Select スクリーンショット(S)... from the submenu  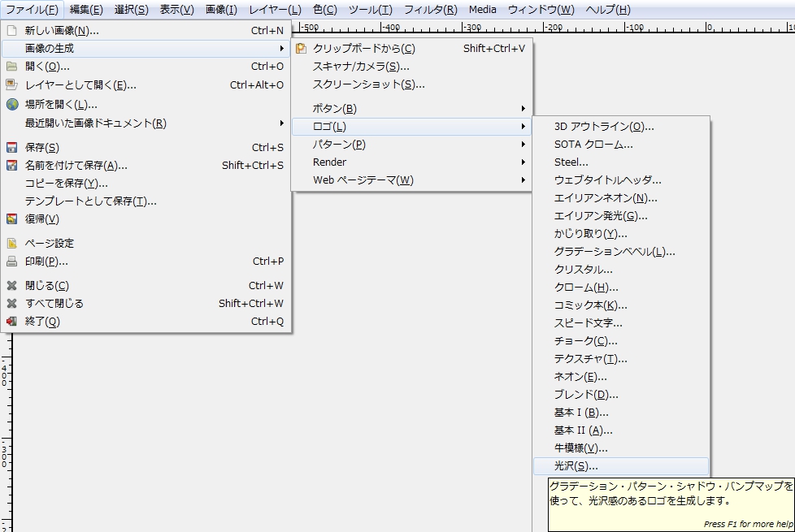click(368, 84)
